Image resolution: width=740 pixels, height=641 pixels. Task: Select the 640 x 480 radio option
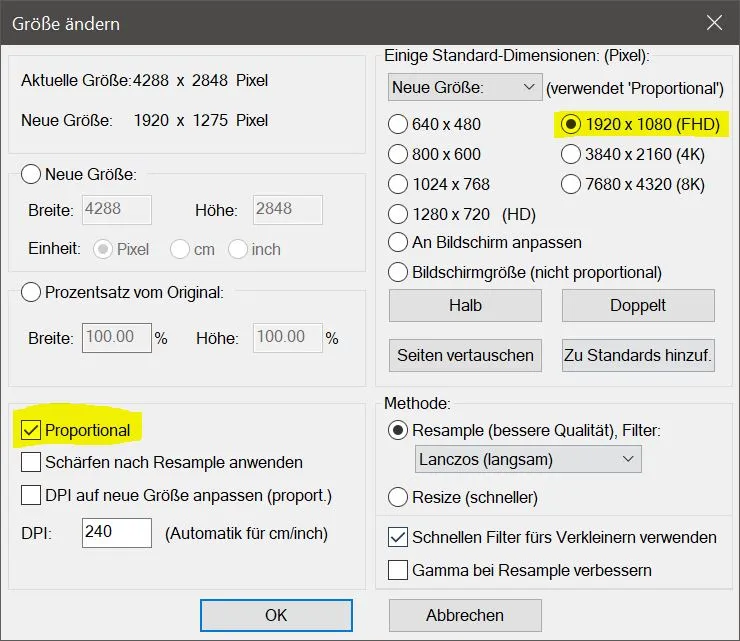[398, 125]
